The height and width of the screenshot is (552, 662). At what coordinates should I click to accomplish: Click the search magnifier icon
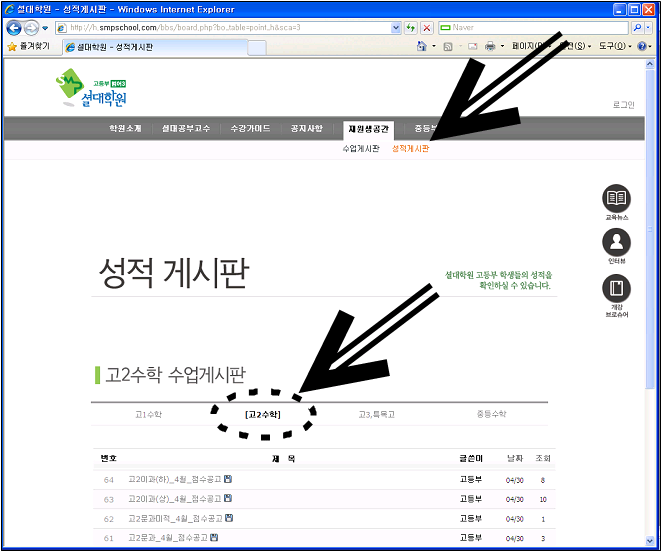[x=637, y=28]
